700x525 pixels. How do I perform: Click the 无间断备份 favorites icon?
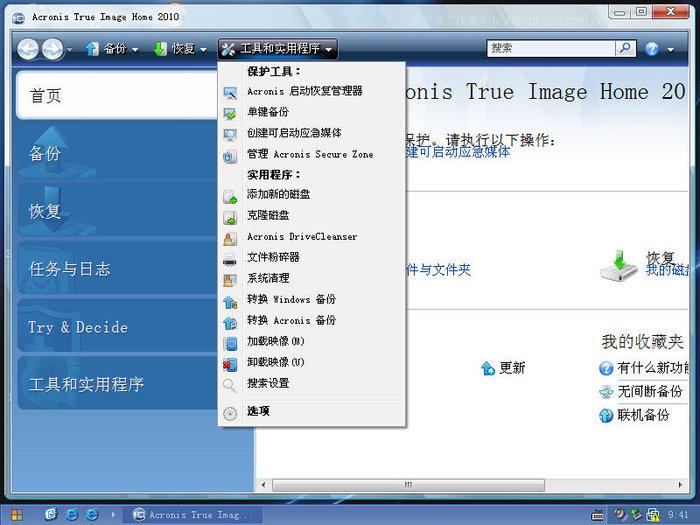pos(606,392)
